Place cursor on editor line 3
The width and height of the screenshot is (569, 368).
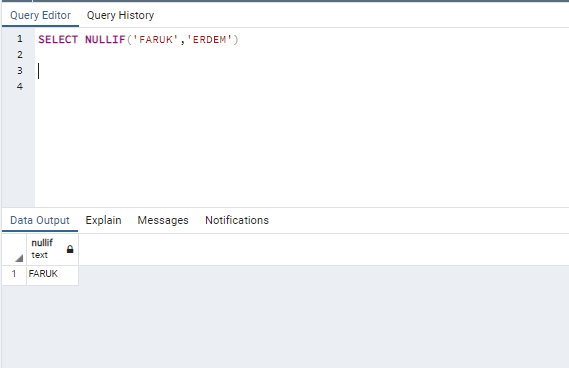(301, 71)
